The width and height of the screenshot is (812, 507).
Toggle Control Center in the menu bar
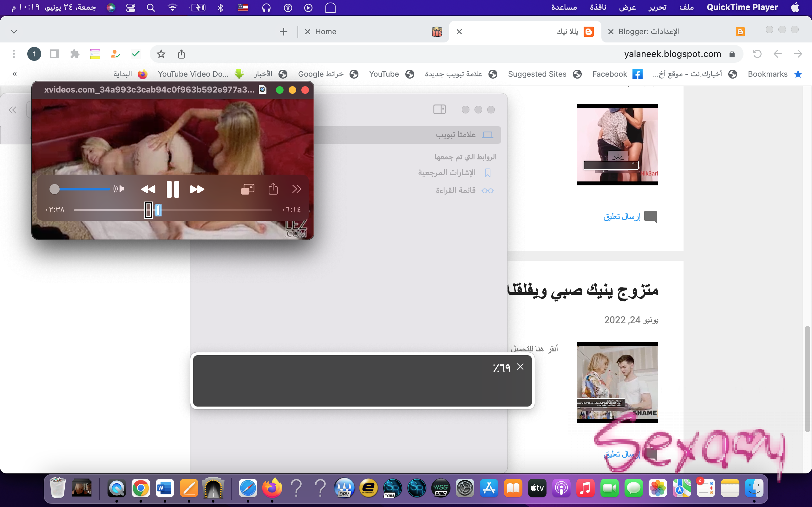[131, 8]
